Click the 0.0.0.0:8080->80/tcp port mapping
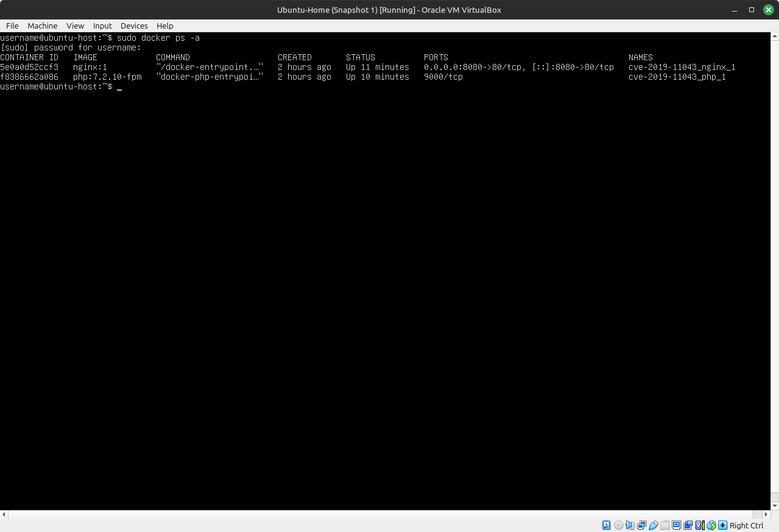The width and height of the screenshot is (779, 532). [473, 67]
